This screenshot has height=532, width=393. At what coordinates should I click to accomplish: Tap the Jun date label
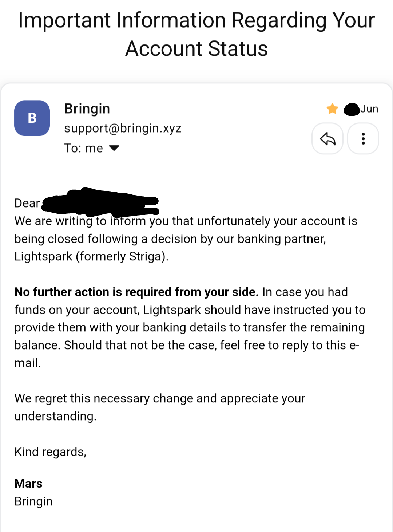[369, 109]
